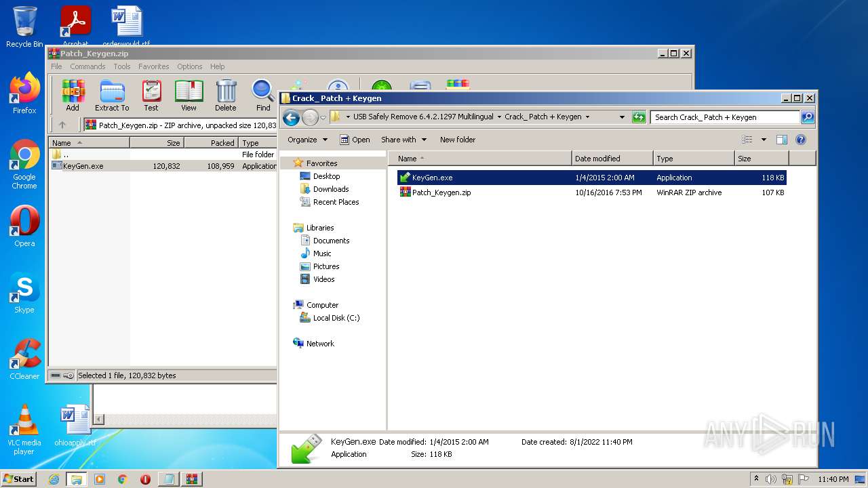Viewport: 868px width, 488px height.
Task: Click the change view icon in Explorer
Action: (x=747, y=140)
